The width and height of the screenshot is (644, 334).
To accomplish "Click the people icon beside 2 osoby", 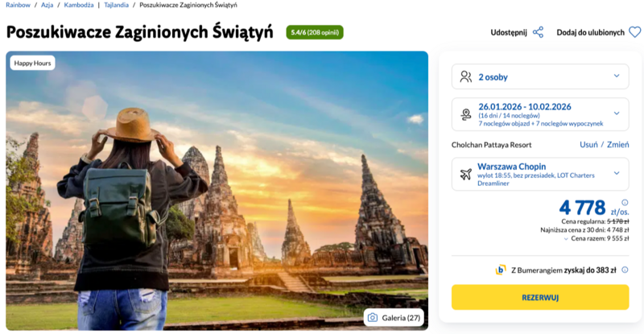I will click(x=465, y=76).
